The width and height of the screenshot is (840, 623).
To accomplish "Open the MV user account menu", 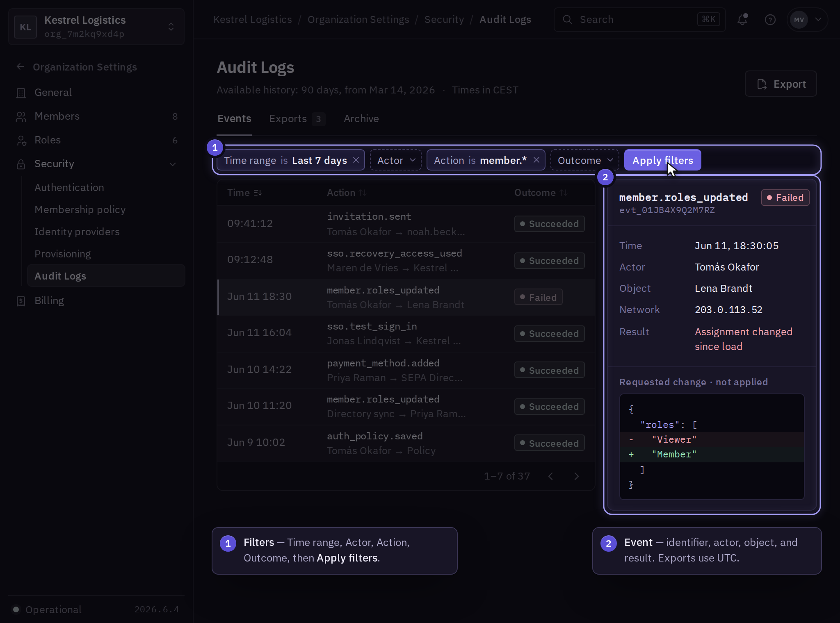I will (x=807, y=19).
